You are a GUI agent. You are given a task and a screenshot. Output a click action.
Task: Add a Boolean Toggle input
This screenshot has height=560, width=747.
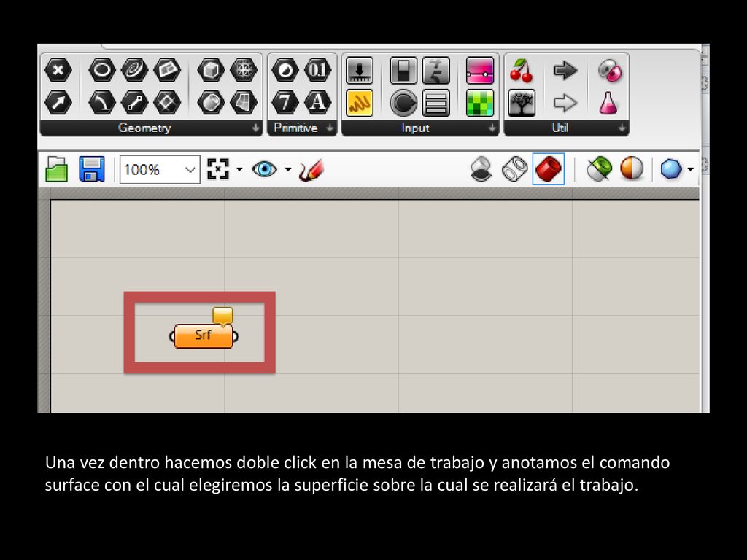(x=403, y=71)
